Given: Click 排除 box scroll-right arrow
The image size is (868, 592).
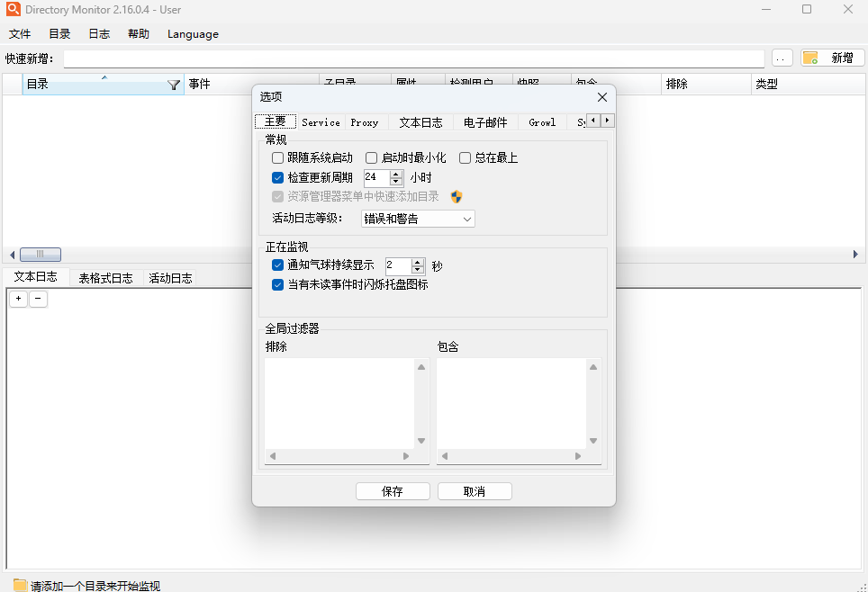Looking at the screenshot, I should click(x=406, y=456).
